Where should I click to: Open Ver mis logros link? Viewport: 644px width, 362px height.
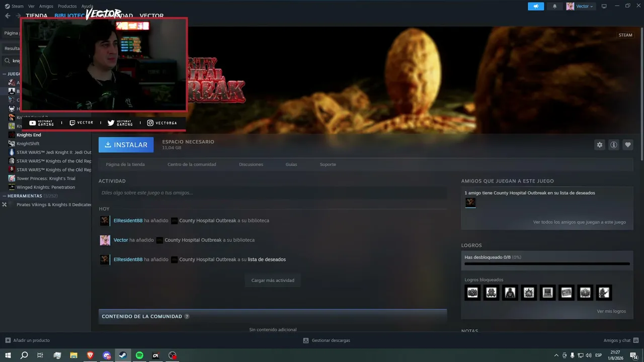[611, 311]
